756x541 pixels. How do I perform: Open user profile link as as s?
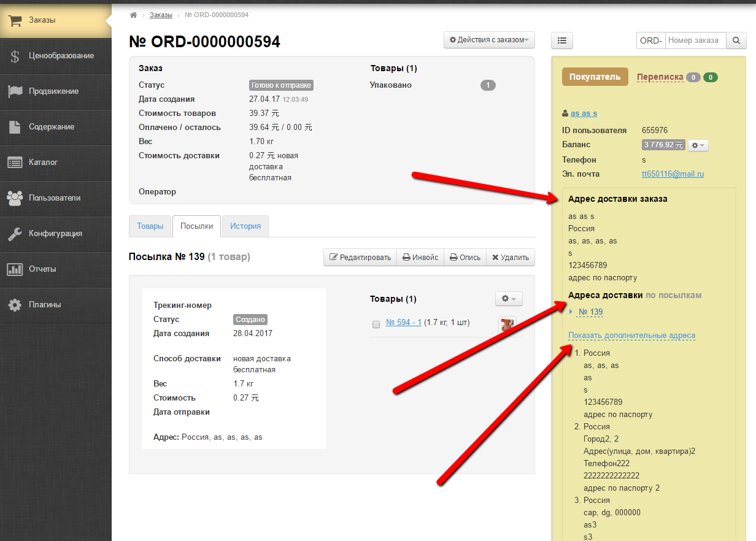(584, 113)
